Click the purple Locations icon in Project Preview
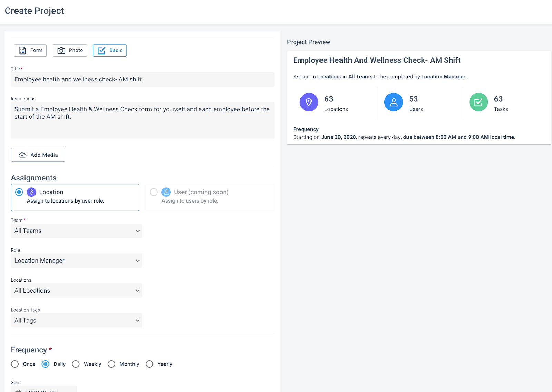Screen dimensions: 552x392 click(309, 102)
